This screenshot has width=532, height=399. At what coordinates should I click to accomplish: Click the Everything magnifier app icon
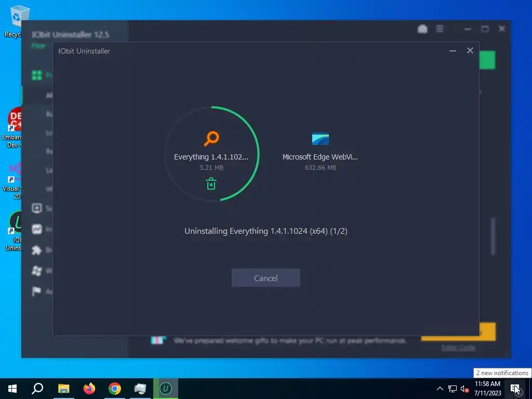[x=211, y=138]
